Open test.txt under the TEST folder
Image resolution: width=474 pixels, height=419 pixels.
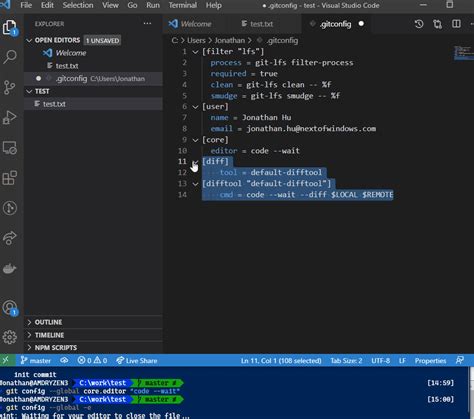coord(93,104)
